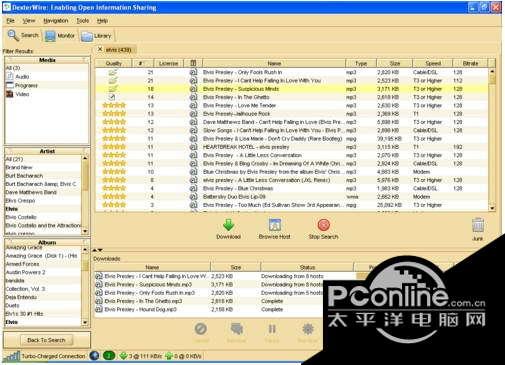Open the File menu
This screenshot has height=365, width=505.
click(x=10, y=21)
